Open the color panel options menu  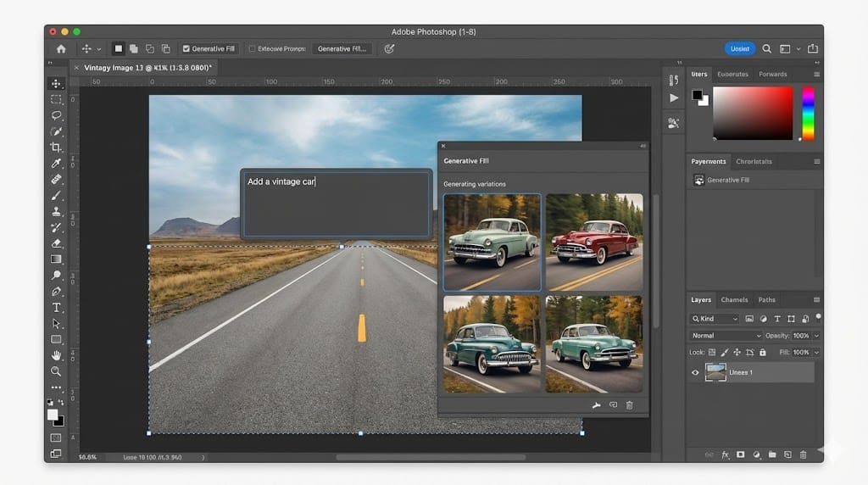[x=816, y=74]
